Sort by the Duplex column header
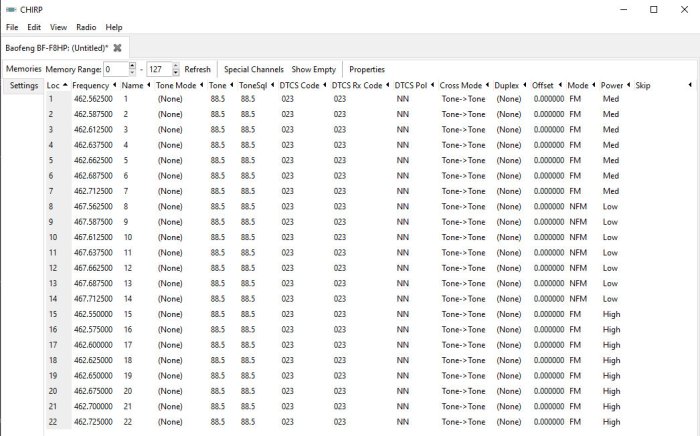This screenshot has height=436, width=700. click(510, 85)
